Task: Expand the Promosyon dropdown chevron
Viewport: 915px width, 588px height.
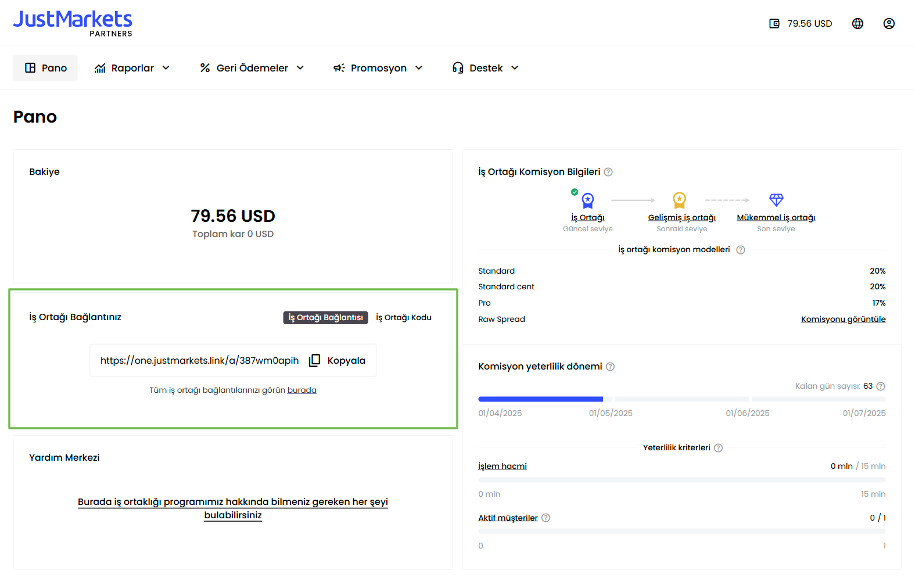Action: click(419, 68)
